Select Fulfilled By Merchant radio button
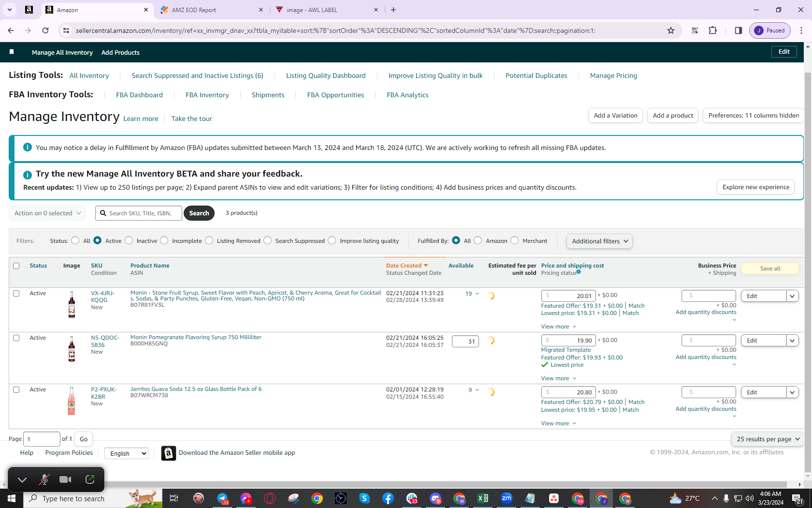Viewport: 812px width, 508px height. [x=515, y=240]
